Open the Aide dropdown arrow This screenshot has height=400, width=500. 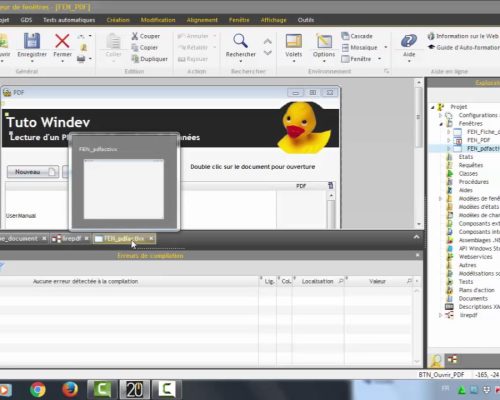[409, 62]
